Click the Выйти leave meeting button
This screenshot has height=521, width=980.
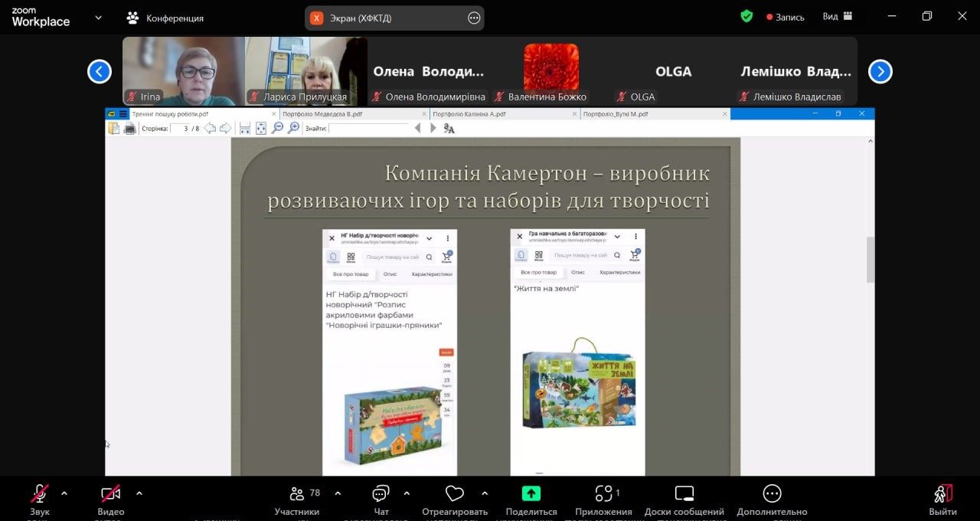pos(942,494)
